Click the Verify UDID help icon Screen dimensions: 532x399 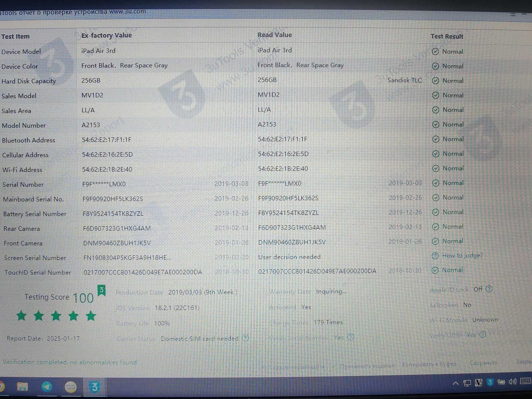(x=483, y=334)
